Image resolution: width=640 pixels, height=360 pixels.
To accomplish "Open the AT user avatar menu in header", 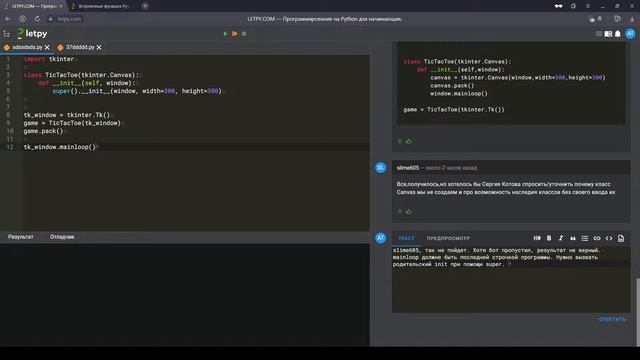I will tap(631, 34).
